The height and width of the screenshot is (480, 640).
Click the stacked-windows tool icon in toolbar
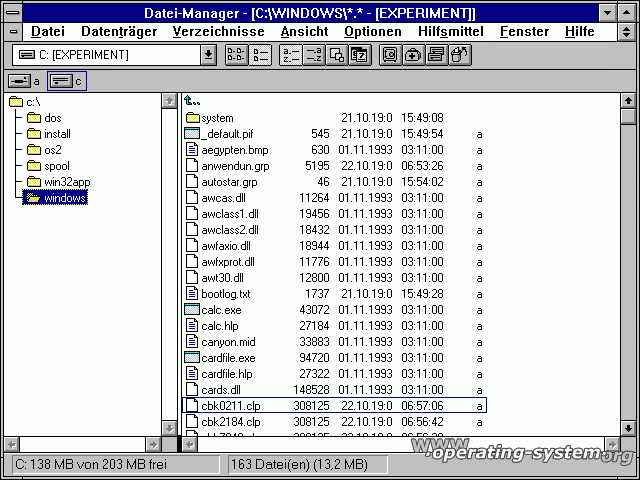pyautogui.click(x=436, y=55)
